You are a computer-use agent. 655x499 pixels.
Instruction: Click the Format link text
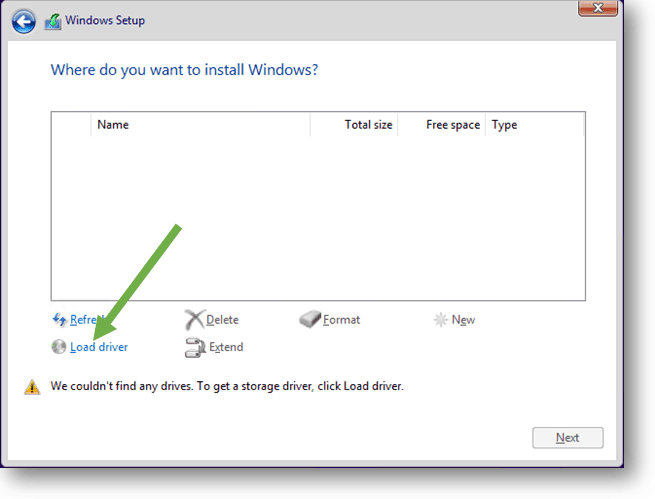(x=341, y=320)
